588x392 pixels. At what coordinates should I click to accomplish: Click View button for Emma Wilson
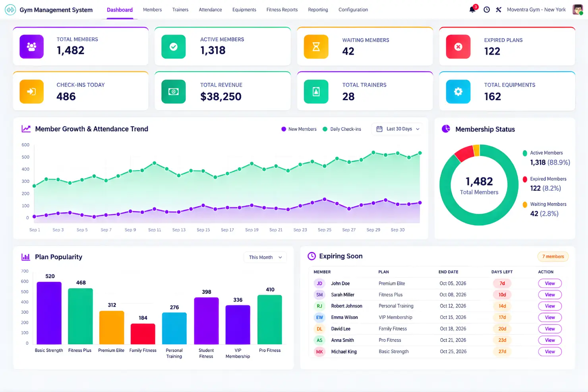tap(550, 317)
